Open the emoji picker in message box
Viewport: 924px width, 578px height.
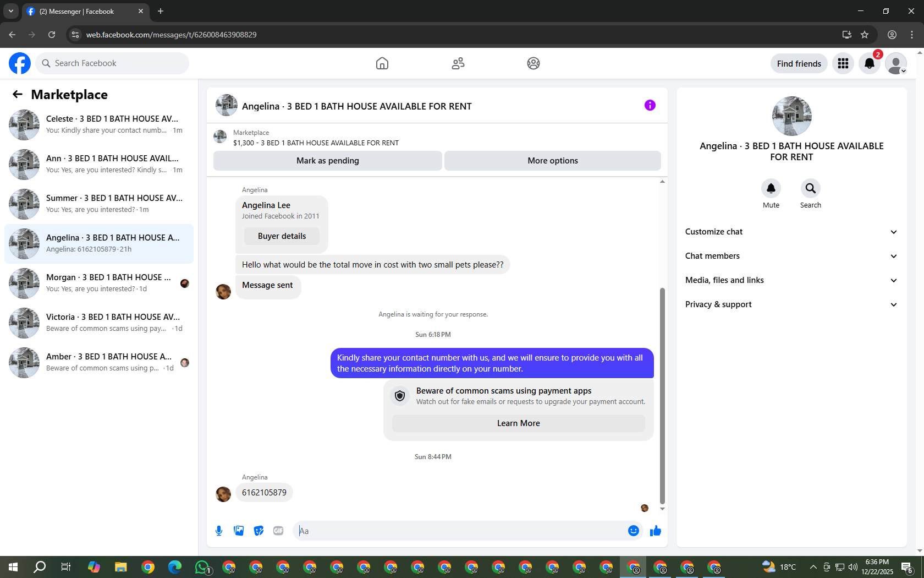(634, 531)
